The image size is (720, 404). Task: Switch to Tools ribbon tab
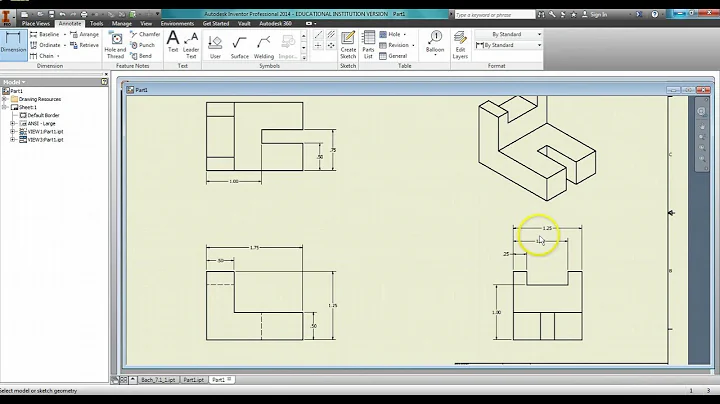(x=96, y=23)
